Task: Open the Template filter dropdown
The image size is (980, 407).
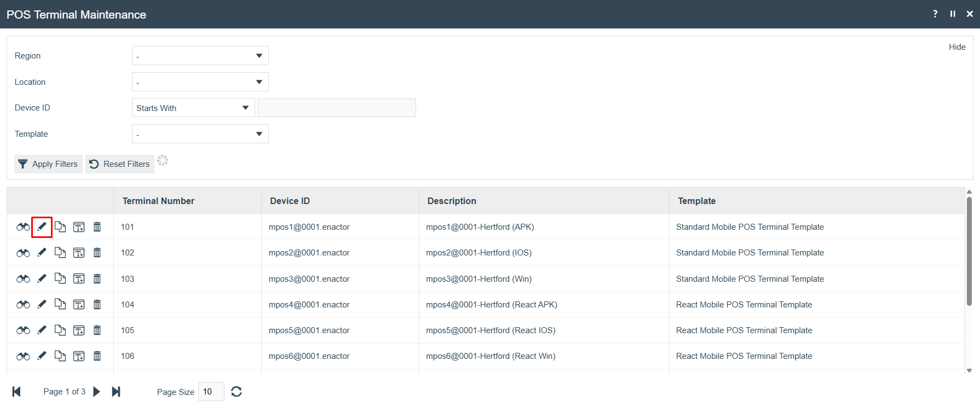Action: [200, 134]
